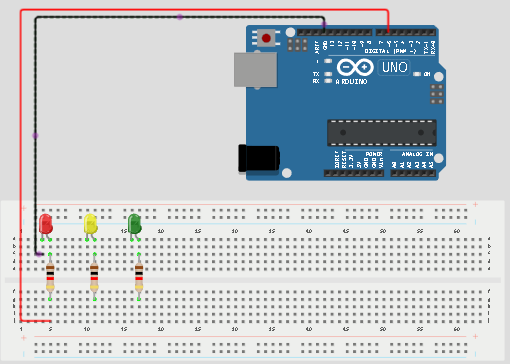Click the RX indicator LED

coord(328,81)
